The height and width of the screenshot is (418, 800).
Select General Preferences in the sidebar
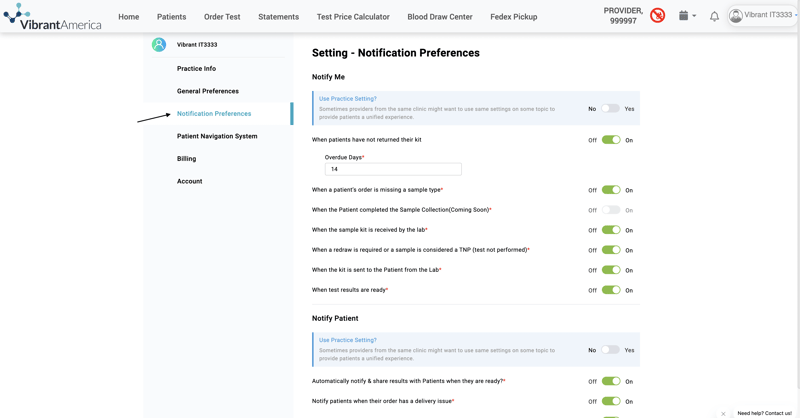[208, 91]
